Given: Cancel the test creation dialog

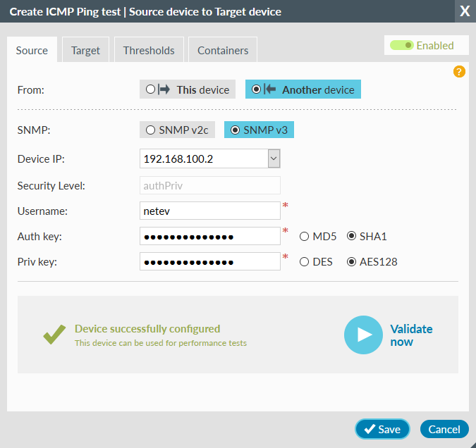Looking at the screenshot, I should (444, 429).
